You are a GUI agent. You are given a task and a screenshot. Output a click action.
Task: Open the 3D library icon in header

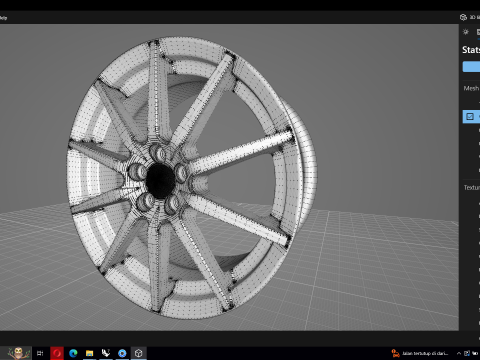[463, 17]
